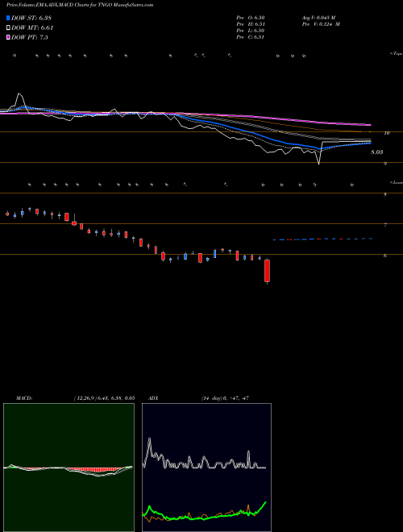
Task: Click the dashed blue-red line right of candlesticks
Action: 322,239
